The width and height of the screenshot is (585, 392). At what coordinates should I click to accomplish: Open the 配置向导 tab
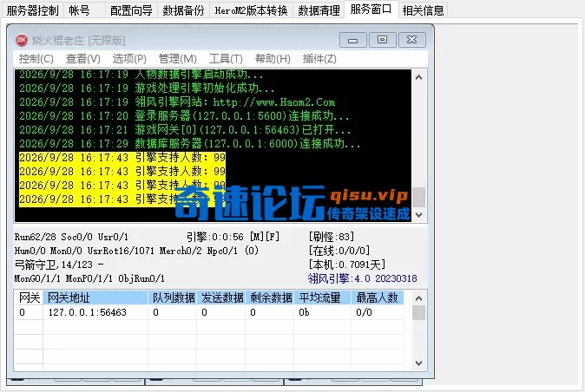coord(131,10)
